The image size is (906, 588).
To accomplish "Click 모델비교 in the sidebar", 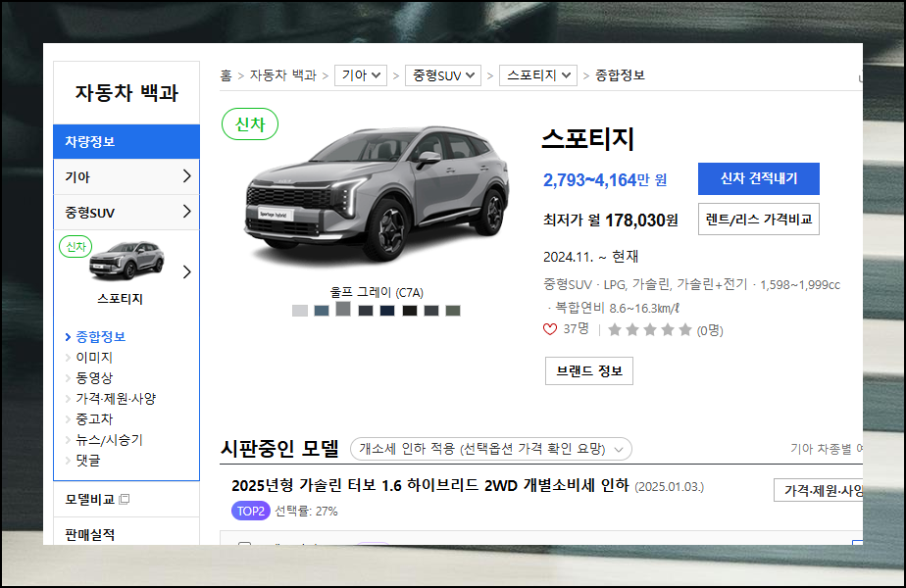I will coord(90,499).
